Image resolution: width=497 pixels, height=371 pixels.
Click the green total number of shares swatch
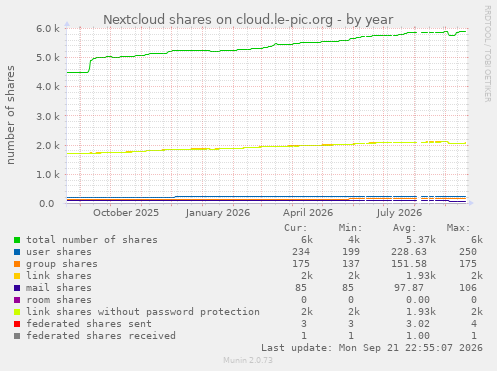point(17,240)
